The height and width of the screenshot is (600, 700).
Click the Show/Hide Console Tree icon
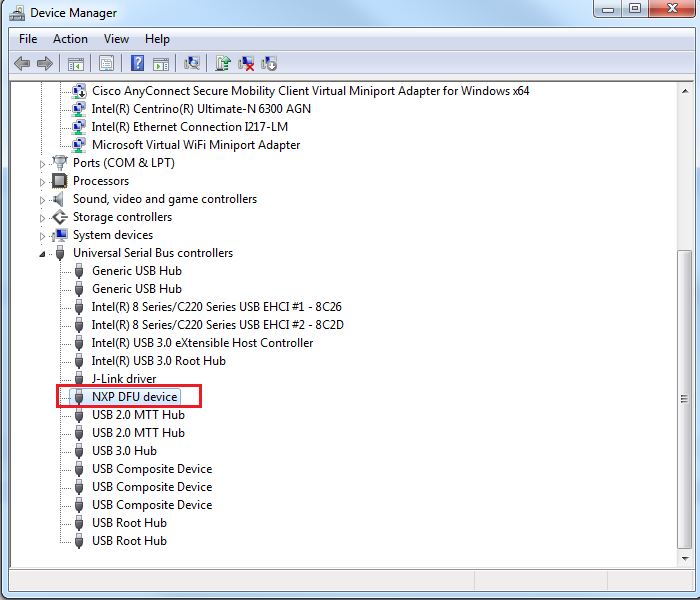75,63
